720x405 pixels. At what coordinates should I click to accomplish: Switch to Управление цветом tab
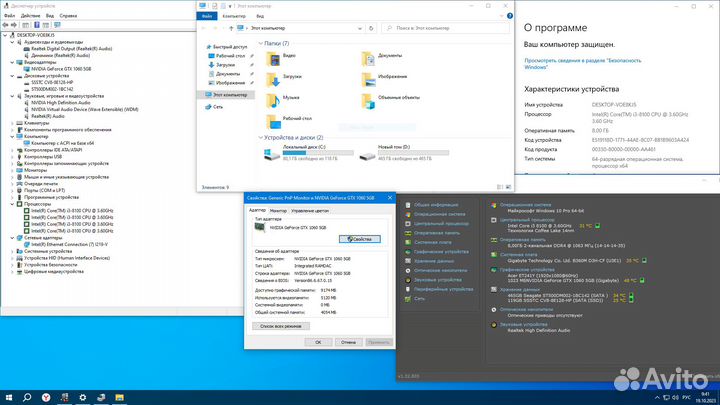pos(310,211)
